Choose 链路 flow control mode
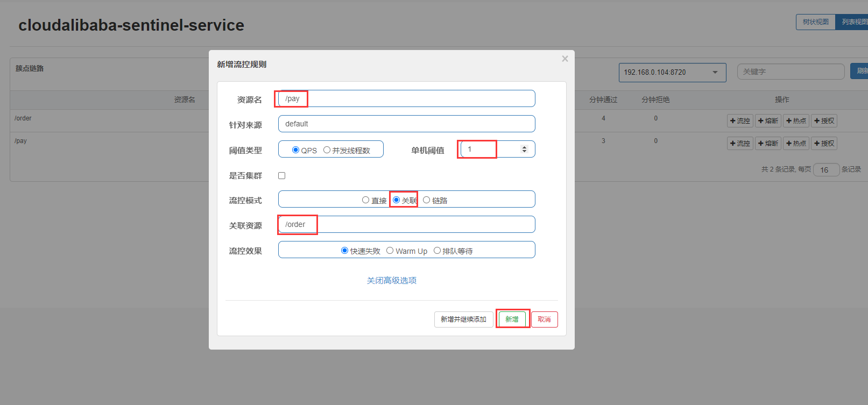Image resolution: width=868 pixels, height=405 pixels. 426,200
